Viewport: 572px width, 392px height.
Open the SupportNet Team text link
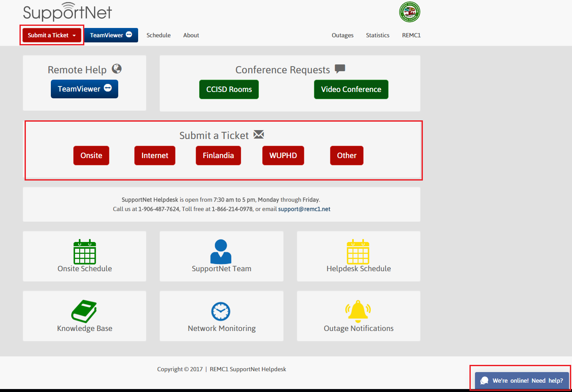(222, 269)
